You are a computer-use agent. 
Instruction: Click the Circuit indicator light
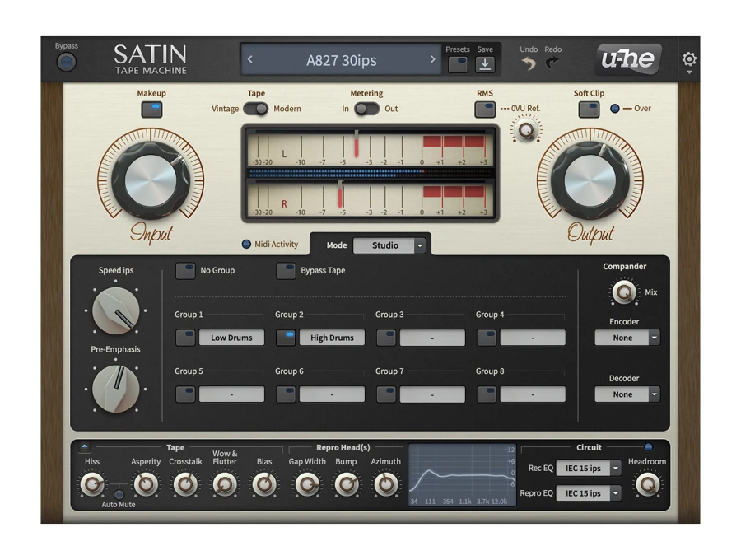tap(649, 446)
